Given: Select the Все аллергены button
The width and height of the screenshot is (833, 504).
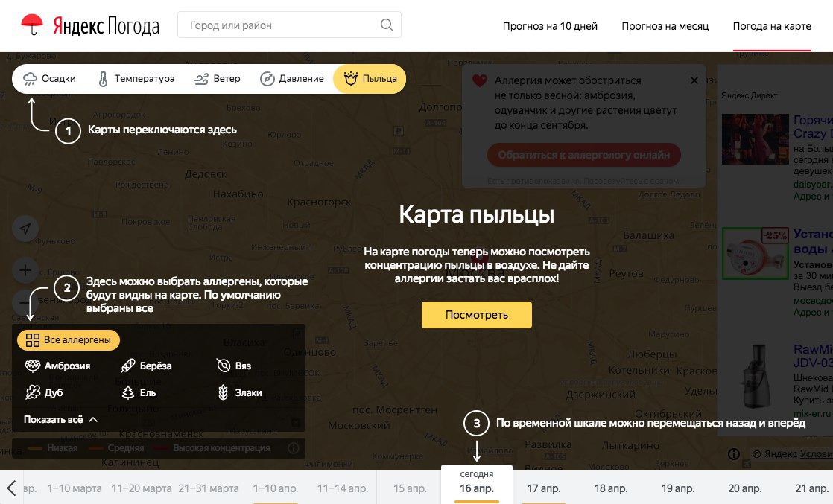Looking at the screenshot, I should tap(69, 340).
